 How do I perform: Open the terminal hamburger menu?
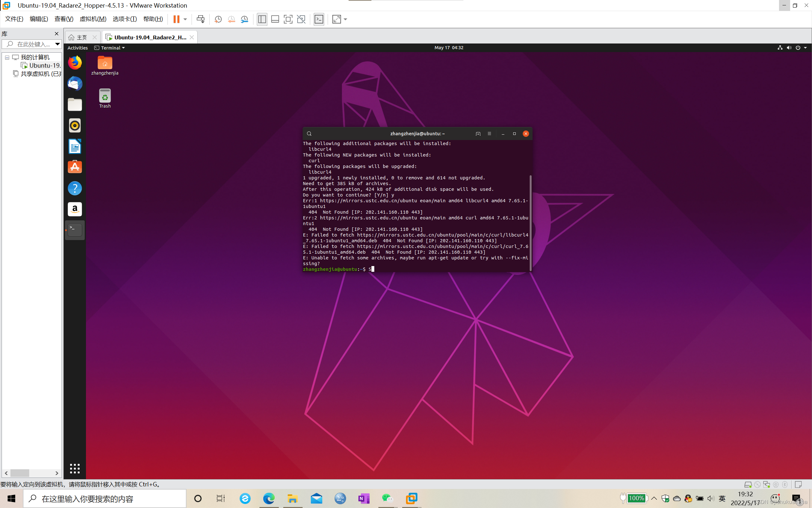[x=489, y=134]
